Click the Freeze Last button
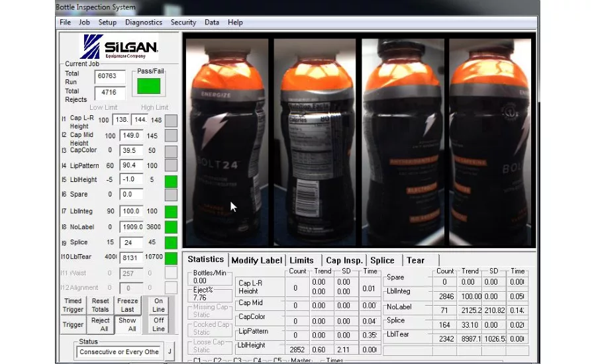This screenshot has height=364, width=596. (127, 305)
